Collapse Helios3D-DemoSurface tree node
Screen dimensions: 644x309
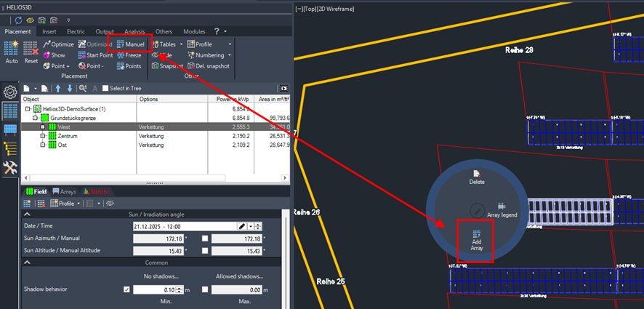[28, 109]
